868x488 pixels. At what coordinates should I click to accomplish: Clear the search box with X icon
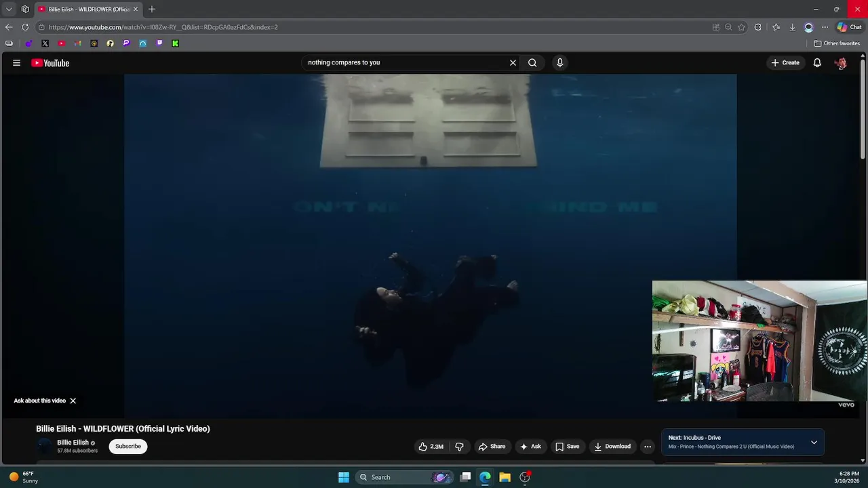pos(513,62)
